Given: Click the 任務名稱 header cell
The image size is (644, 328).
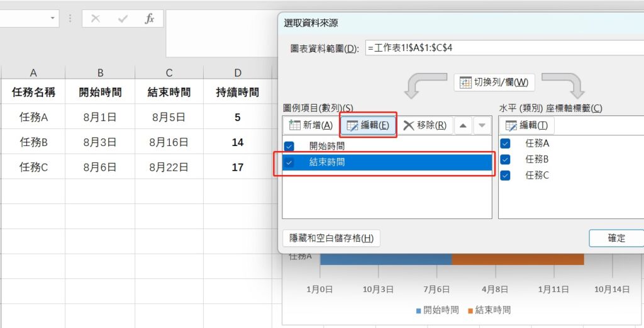Looking at the screenshot, I should pos(33,92).
